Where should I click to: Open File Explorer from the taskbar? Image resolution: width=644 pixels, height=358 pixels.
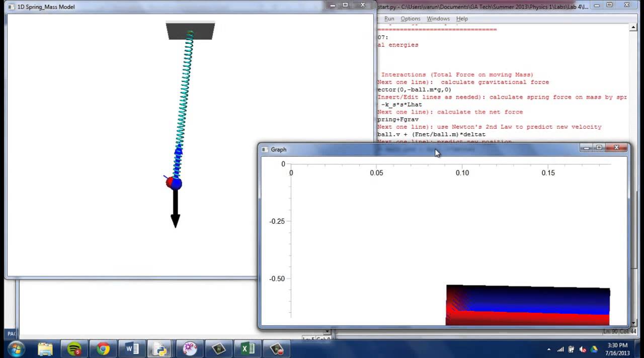point(45,349)
